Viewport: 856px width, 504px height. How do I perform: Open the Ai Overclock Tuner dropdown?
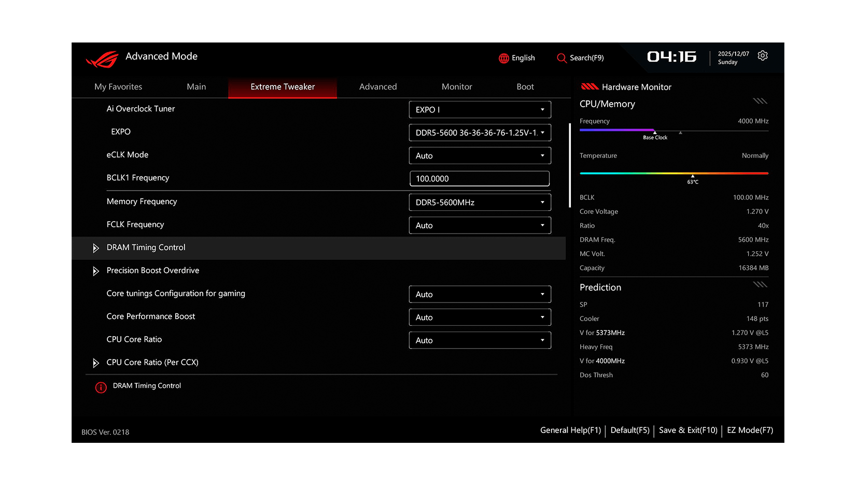[480, 110]
